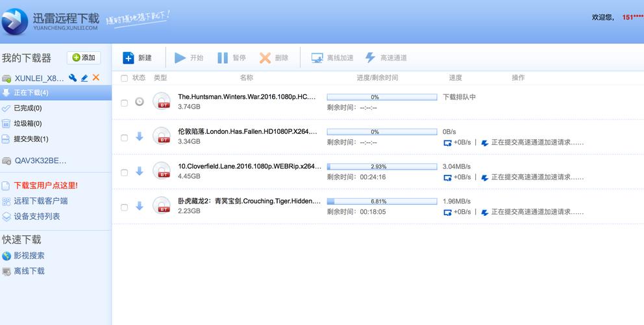Click the 添加 add downloader button
Viewport: 644px width, 325px height.
click(x=84, y=58)
